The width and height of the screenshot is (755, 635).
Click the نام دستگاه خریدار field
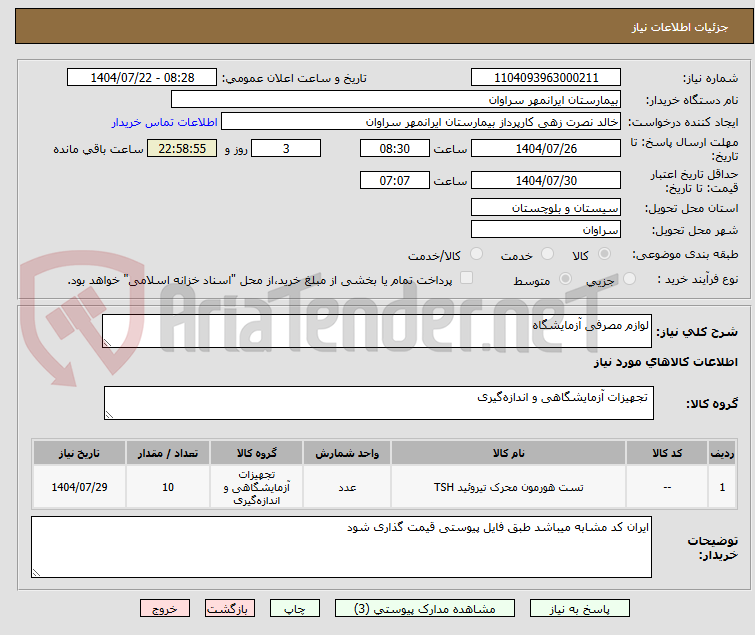[x=396, y=100]
